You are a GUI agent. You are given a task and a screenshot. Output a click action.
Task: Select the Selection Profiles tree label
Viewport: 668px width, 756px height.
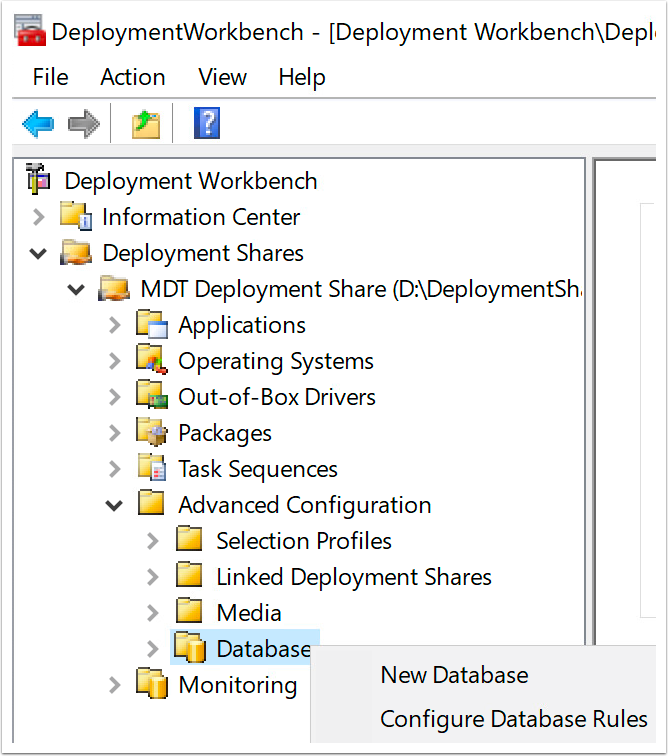303,541
